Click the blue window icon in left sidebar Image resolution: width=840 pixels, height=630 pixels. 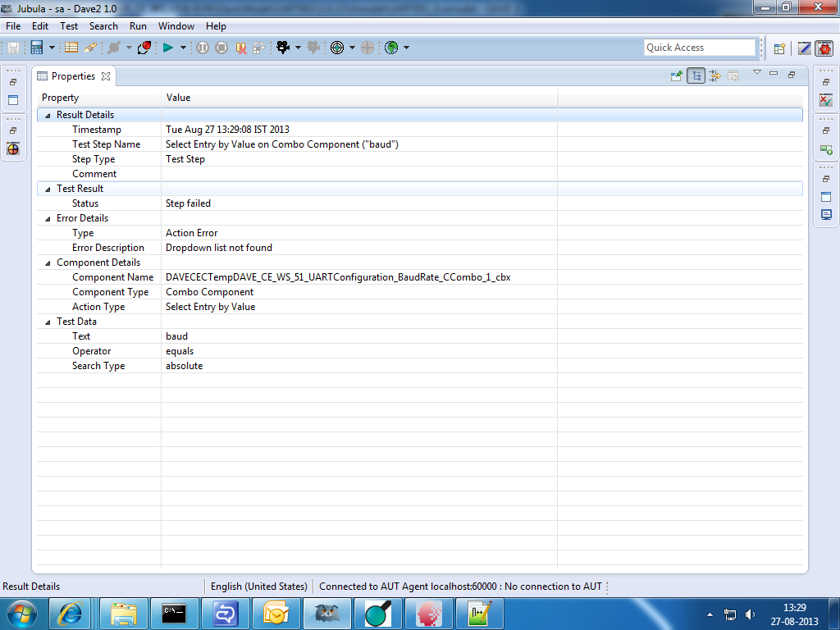(x=13, y=99)
